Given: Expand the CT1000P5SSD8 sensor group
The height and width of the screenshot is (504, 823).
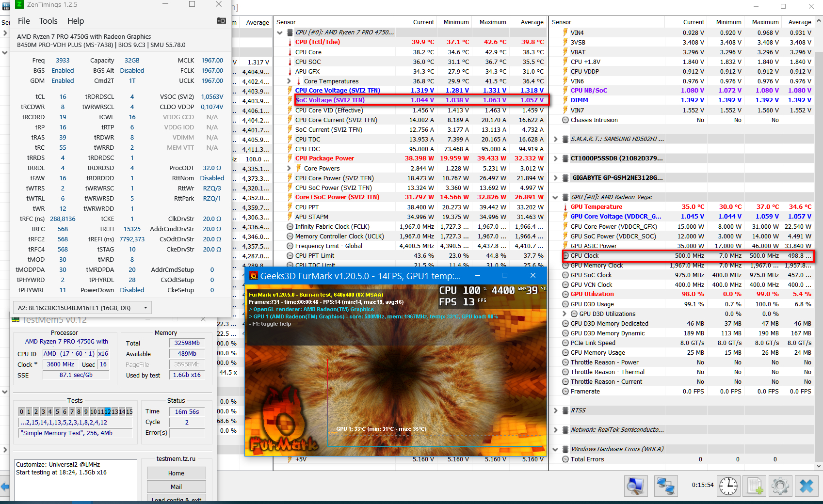Looking at the screenshot, I should [x=555, y=158].
